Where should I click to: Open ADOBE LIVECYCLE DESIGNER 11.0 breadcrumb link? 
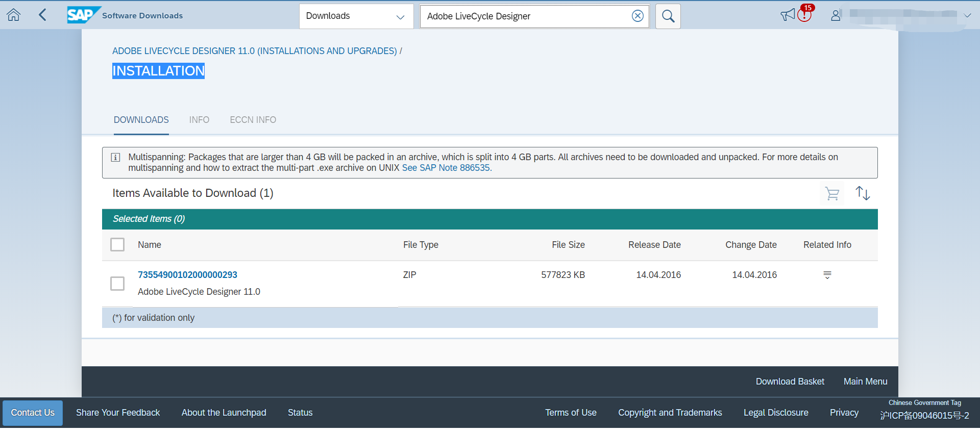255,51
